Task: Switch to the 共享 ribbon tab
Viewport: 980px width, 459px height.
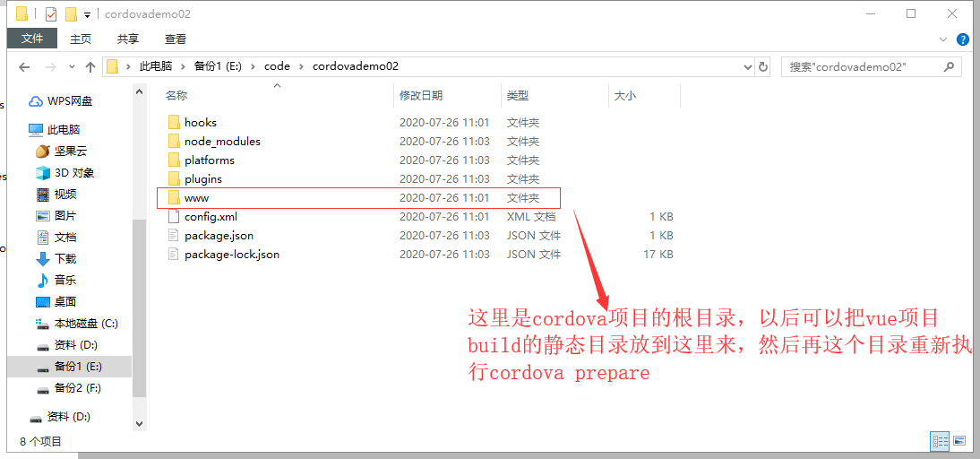Action: click(x=127, y=39)
